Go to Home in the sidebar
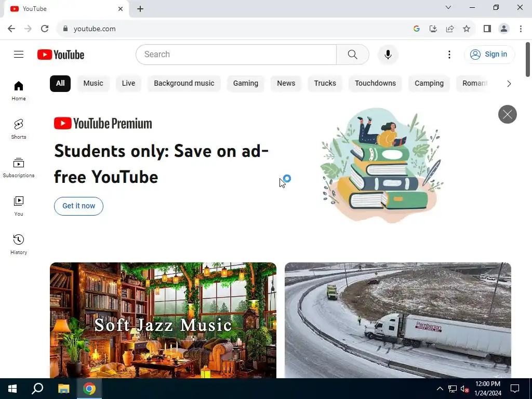This screenshot has width=532, height=399. (x=19, y=91)
